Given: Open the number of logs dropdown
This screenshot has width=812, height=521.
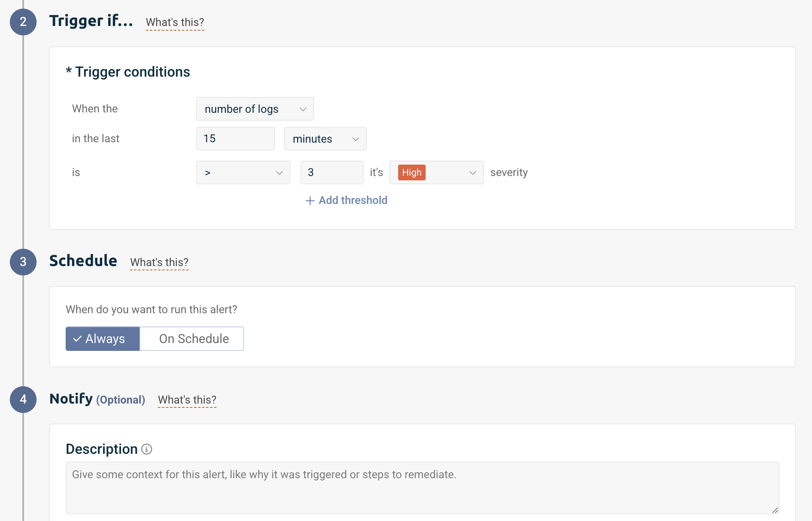Looking at the screenshot, I should point(255,109).
